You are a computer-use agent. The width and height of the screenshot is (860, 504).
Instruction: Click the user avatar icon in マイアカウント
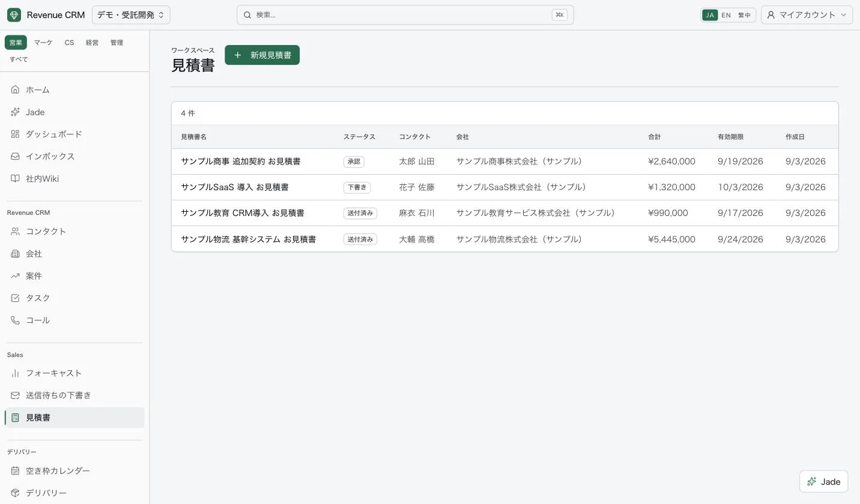pyautogui.click(x=771, y=15)
